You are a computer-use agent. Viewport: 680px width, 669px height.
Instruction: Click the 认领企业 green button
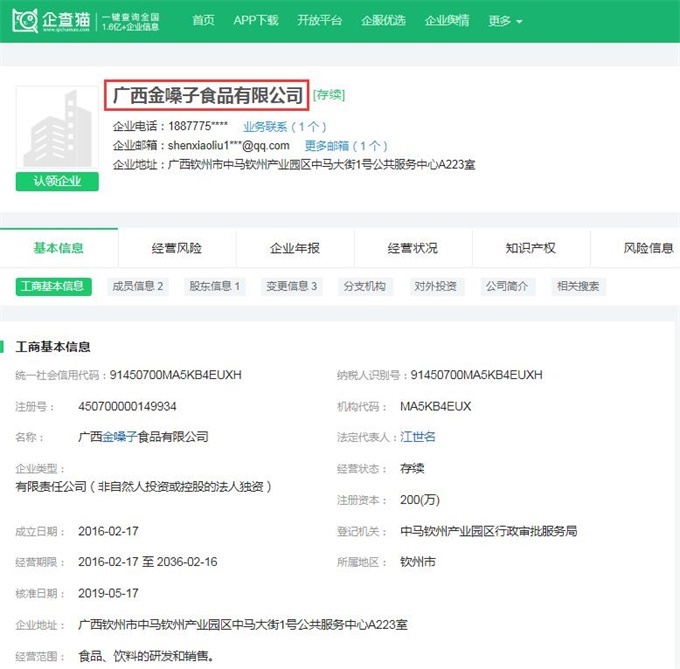pyautogui.click(x=58, y=181)
